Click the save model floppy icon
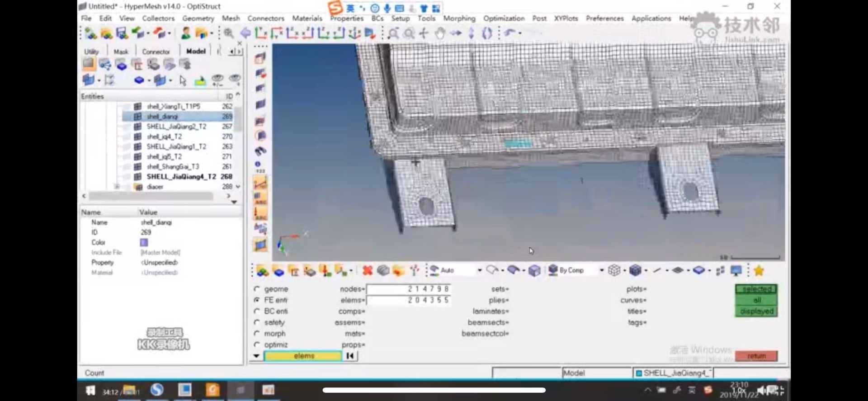Image resolution: width=868 pixels, height=401 pixels. [121, 33]
